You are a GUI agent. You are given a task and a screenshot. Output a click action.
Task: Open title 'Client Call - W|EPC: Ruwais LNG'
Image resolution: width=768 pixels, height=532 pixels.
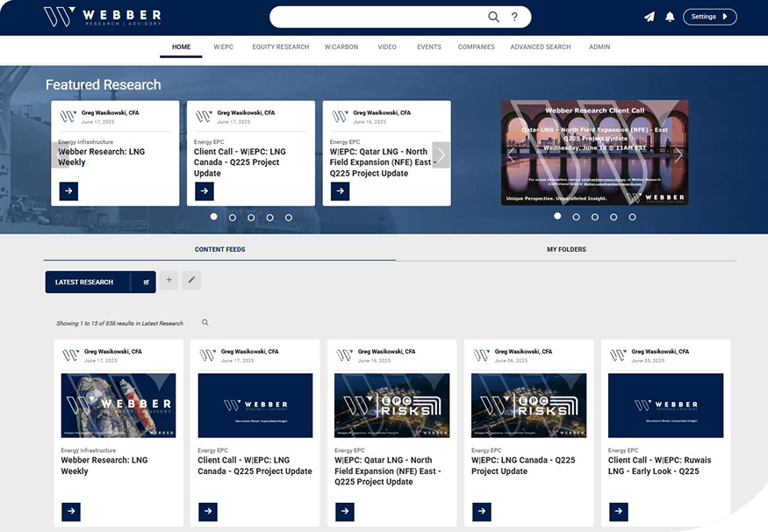(659, 465)
